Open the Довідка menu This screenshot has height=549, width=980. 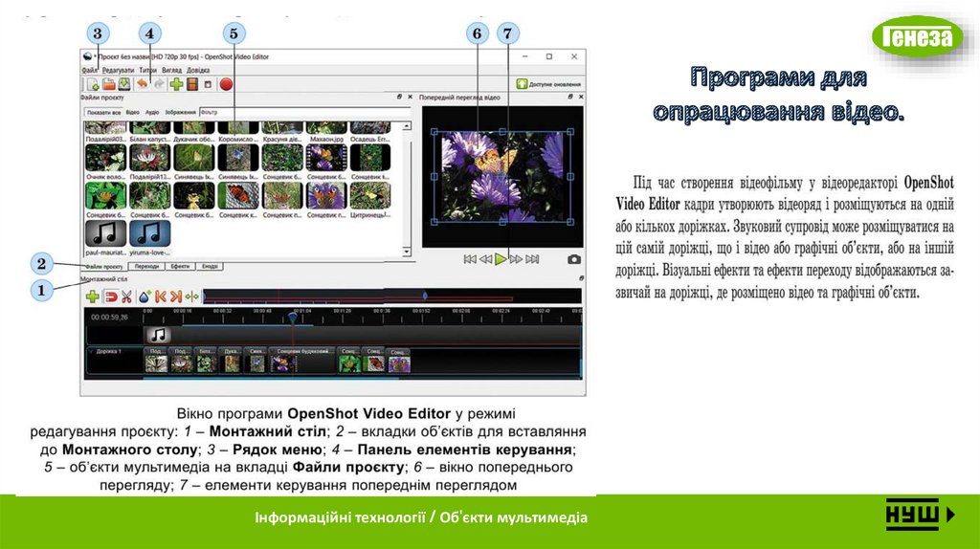click(x=198, y=71)
